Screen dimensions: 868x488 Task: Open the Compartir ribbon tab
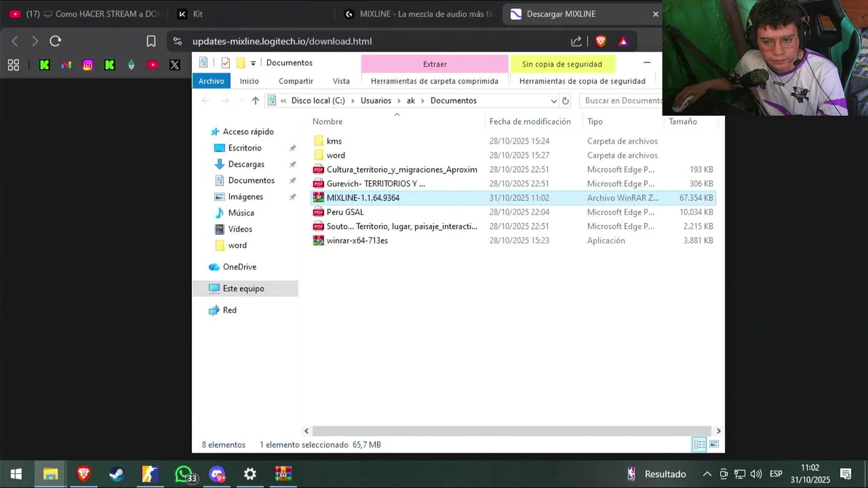(x=296, y=81)
